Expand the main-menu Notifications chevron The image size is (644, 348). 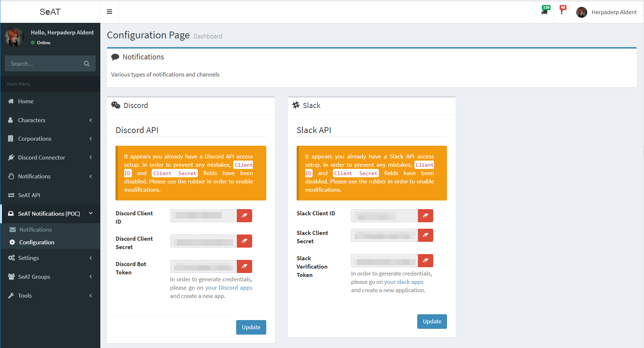coord(91,176)
